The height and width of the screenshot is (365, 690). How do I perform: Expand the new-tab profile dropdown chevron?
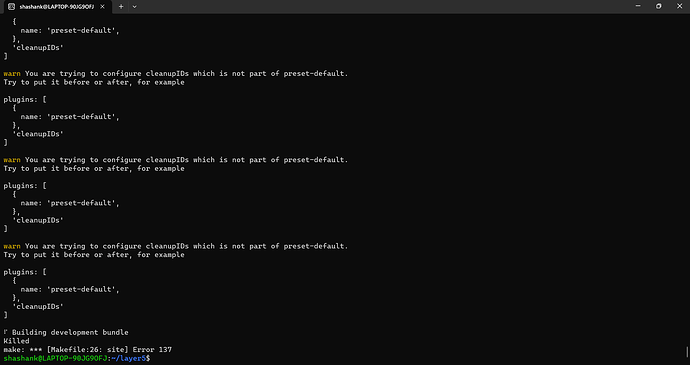click(x=135, y=7)
